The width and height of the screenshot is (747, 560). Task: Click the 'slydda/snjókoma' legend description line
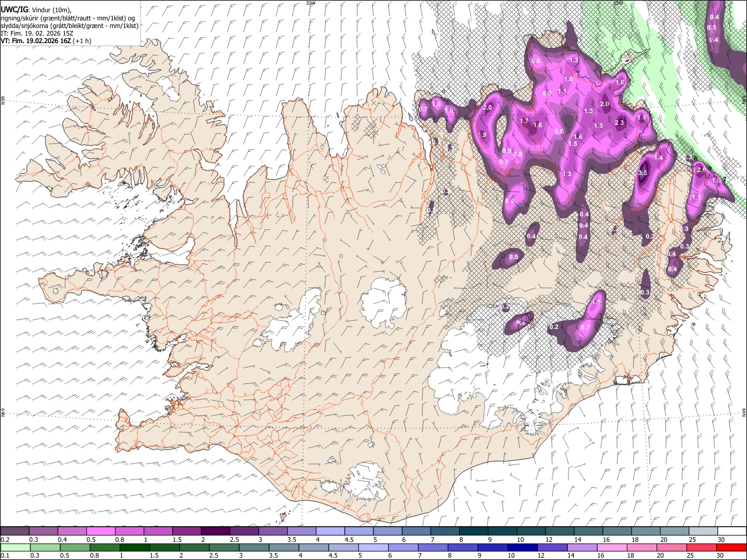coord(69,26)
